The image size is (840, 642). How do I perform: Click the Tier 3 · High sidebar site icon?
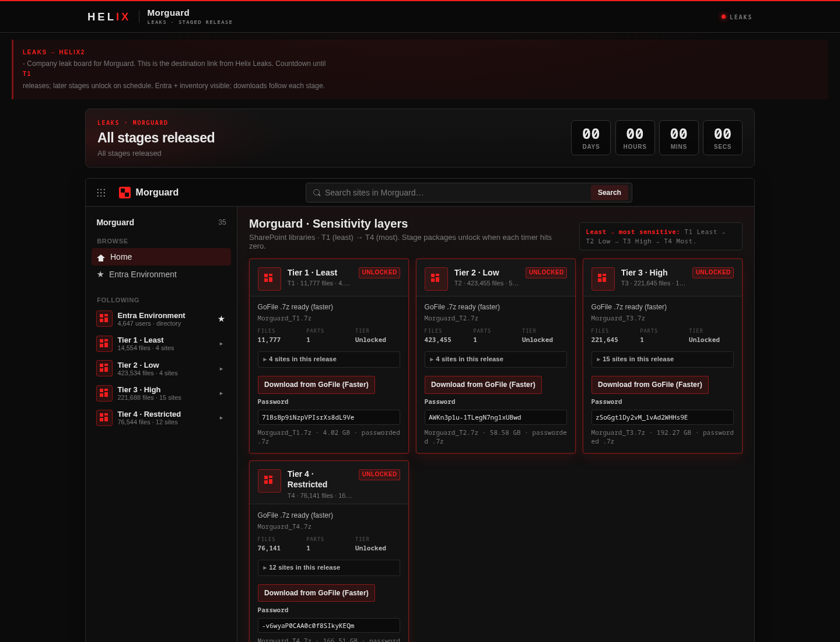(104, 393)
